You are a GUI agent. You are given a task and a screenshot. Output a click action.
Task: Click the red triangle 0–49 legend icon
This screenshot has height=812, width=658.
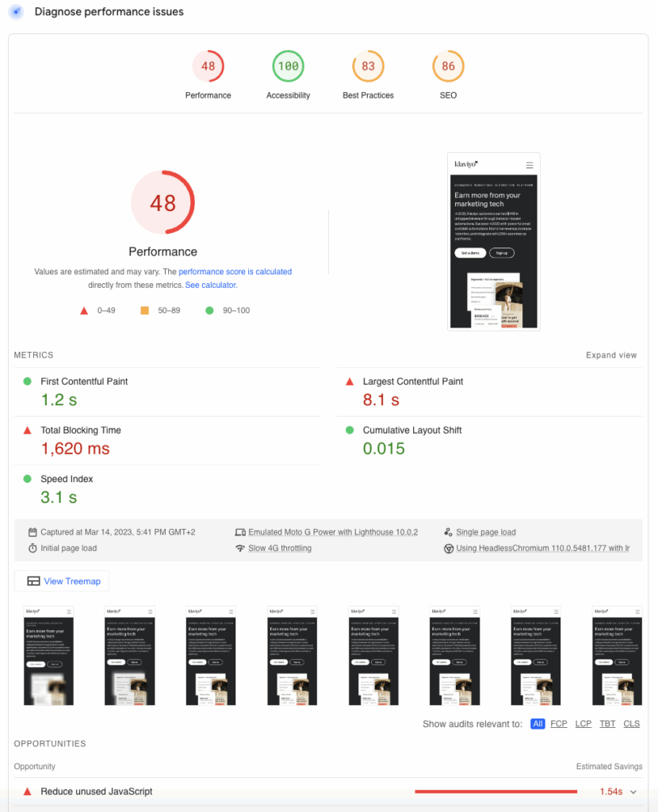click(x=84, y=311)
